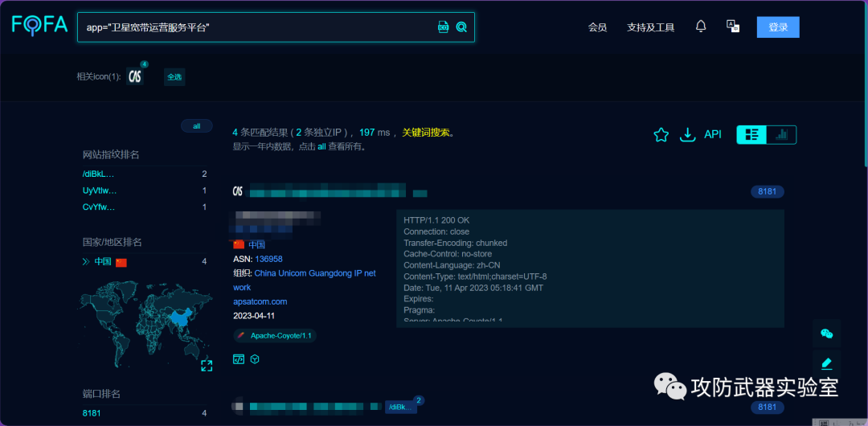Click the 关键词搜索 link

425,133
